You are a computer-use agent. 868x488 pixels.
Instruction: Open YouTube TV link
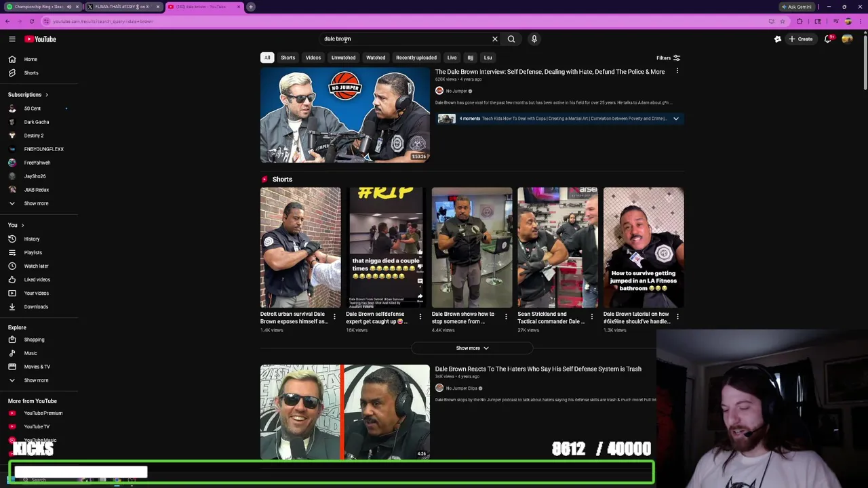click(x=38, y=427)
